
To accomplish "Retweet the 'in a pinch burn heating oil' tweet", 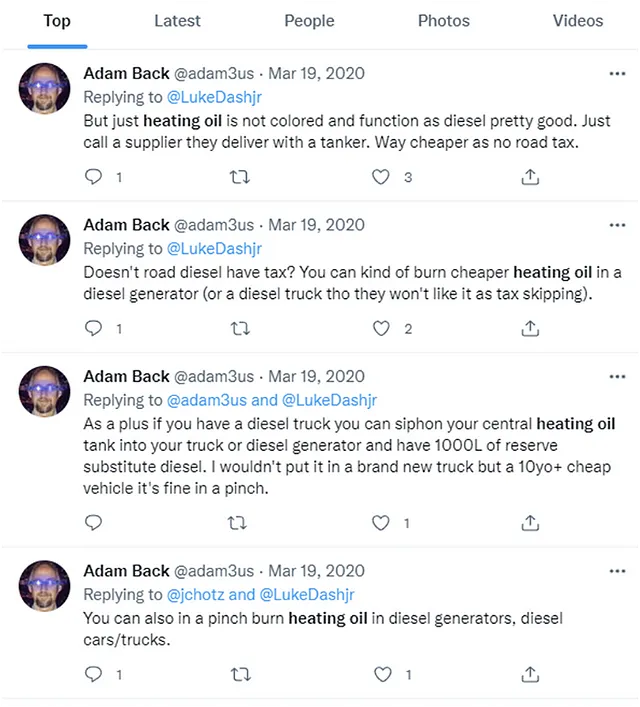I will 240,675.
